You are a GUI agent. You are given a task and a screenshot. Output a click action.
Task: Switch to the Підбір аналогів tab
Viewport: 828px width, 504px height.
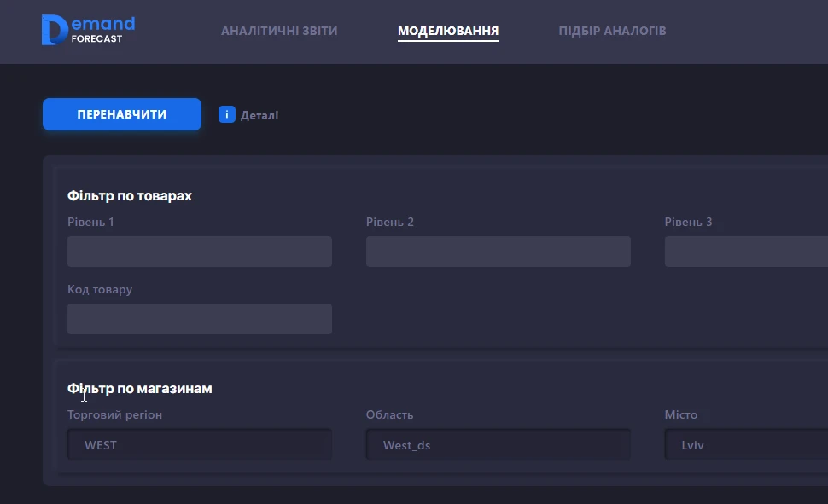coord(612,31)
